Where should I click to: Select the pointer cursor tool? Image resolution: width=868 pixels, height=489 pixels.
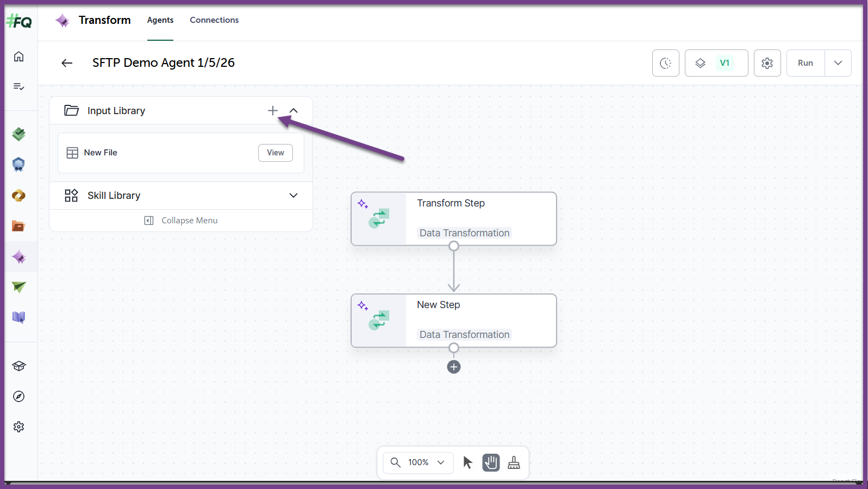[x=467, y=462]
